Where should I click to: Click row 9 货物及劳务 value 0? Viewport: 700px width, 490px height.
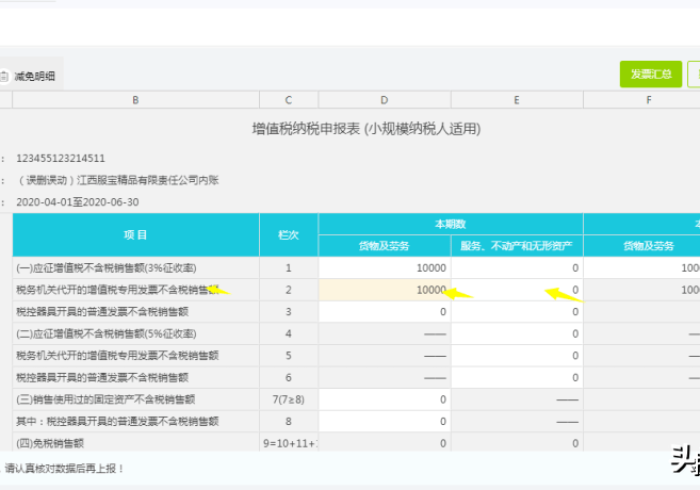(384, 442)
